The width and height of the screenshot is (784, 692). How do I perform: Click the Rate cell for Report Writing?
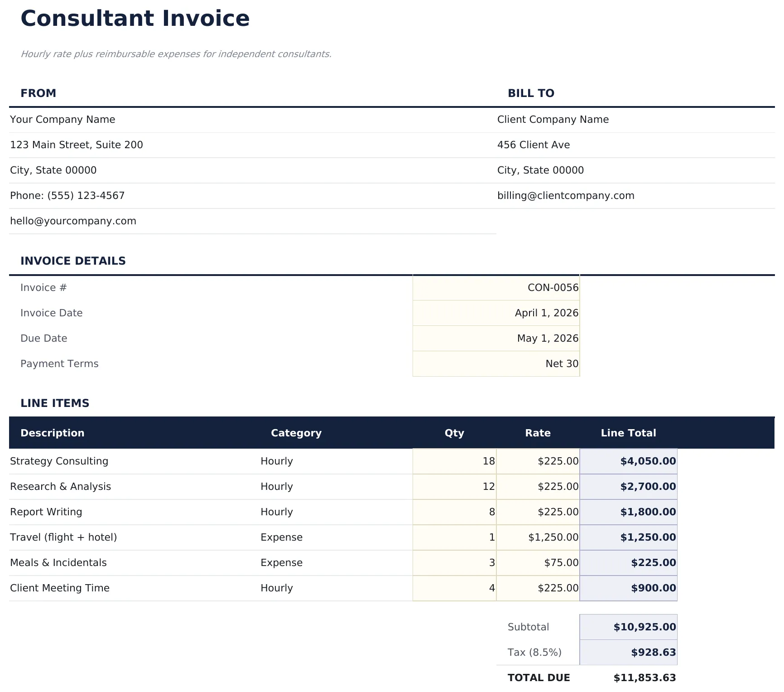click(538, 512)
